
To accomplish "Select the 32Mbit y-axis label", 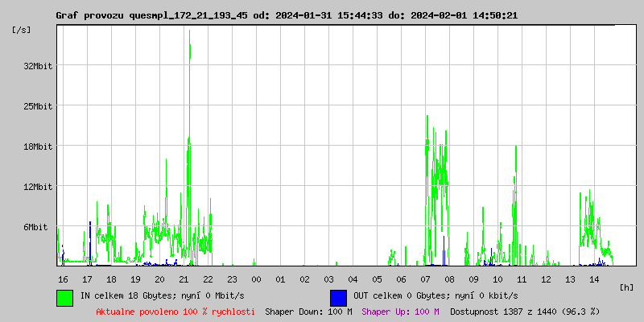I will [38, 66].
